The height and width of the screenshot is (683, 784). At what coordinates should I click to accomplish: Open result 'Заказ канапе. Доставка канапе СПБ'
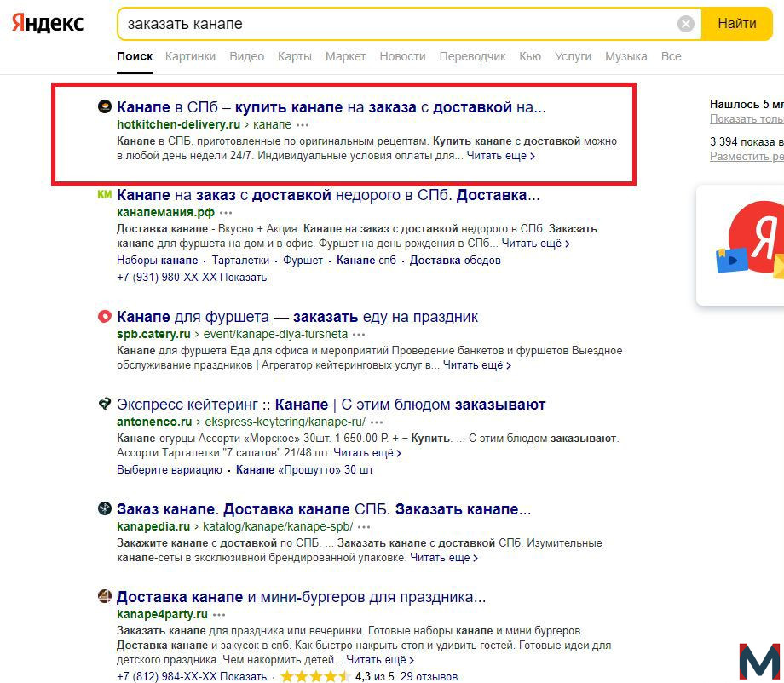click(324, 509)
